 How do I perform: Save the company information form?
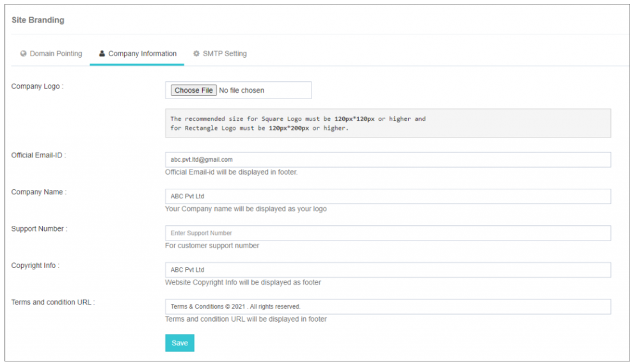pos(179,343)
